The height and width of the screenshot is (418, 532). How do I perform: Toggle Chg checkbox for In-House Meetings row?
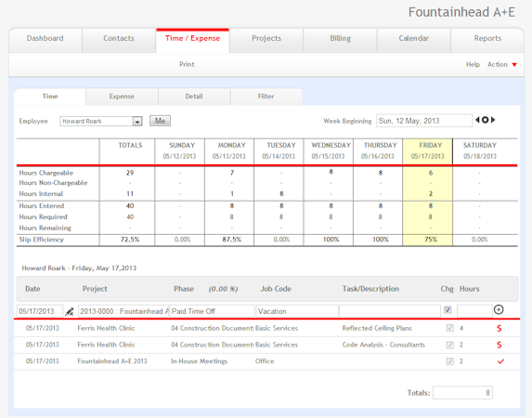point(450,361)
